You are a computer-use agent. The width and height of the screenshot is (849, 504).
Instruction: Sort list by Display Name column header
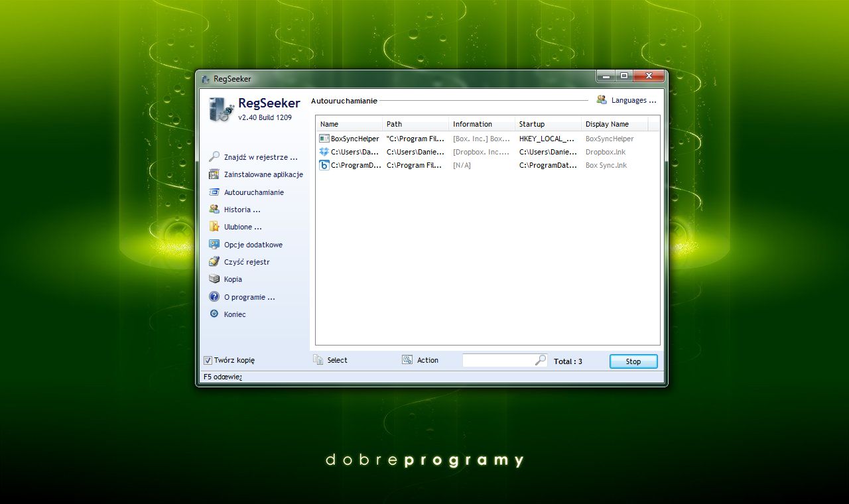pyautogui.click(x=615, y=124)
